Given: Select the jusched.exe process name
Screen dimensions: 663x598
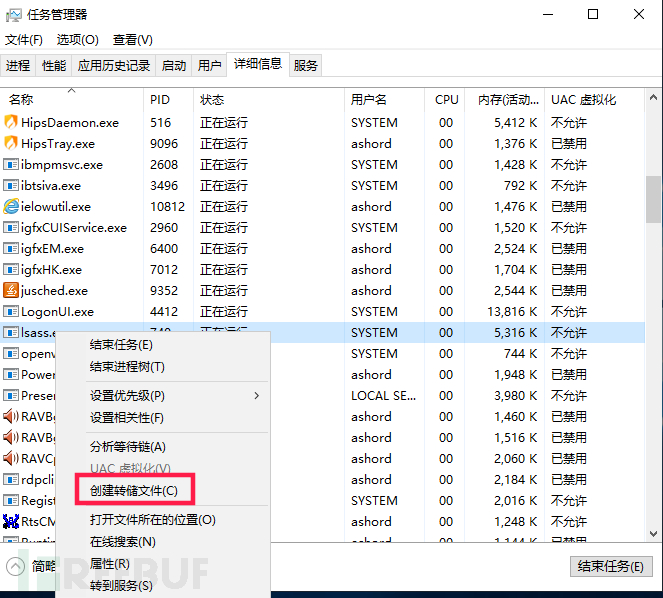Looking at the screenshot, I should coord(55,291).
